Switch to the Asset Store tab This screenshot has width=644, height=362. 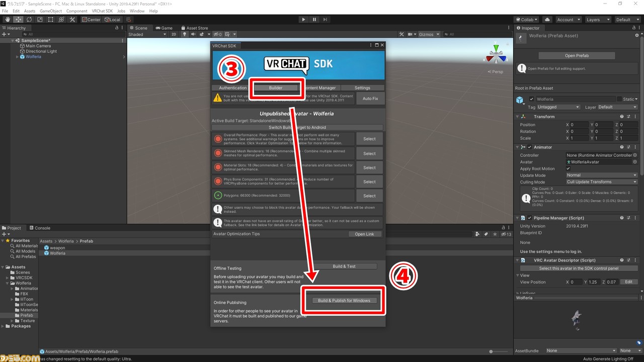click(194, 28)
